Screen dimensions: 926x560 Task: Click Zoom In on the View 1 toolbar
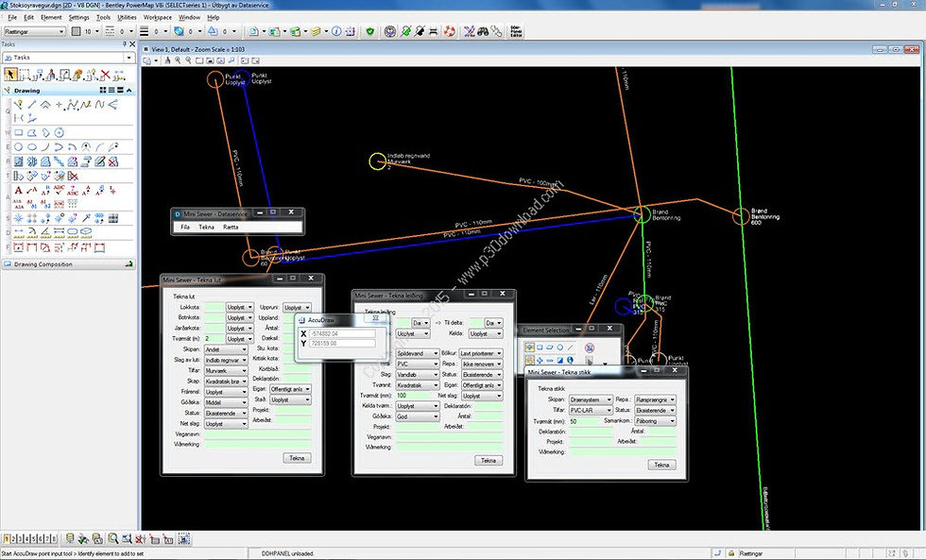click(178, 60)
